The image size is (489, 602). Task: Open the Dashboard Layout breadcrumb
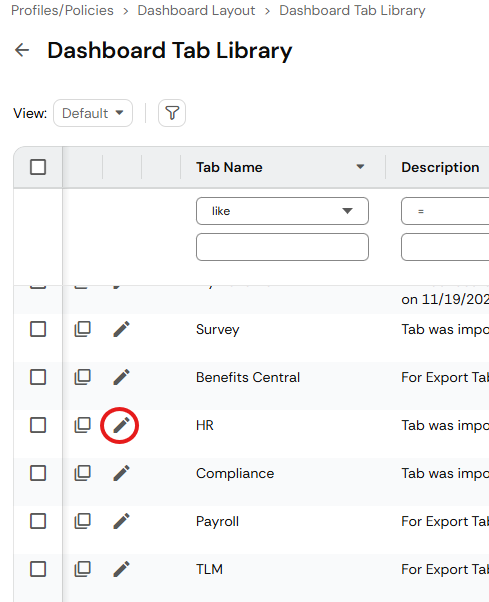[196, 10]
